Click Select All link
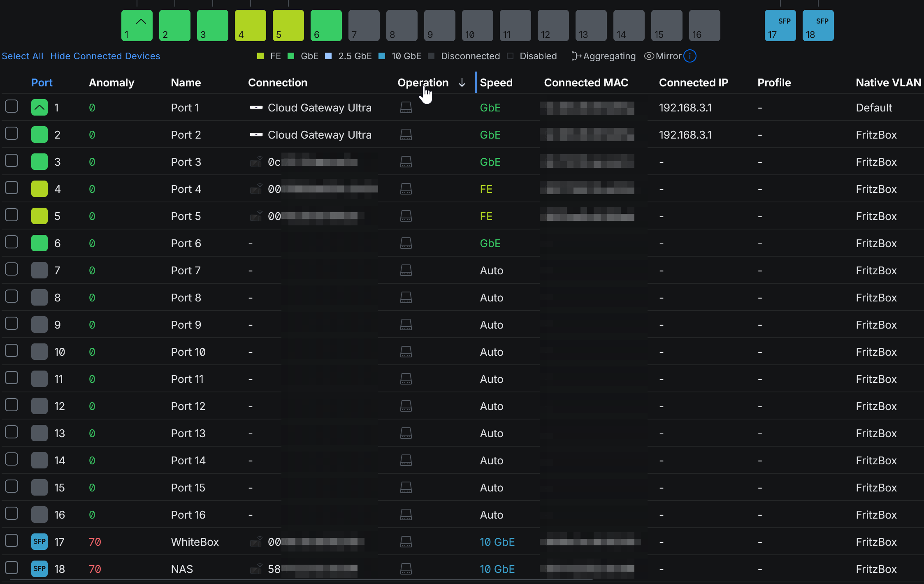The width and height of the screenshot is (924, 584). tap(23, 56)
